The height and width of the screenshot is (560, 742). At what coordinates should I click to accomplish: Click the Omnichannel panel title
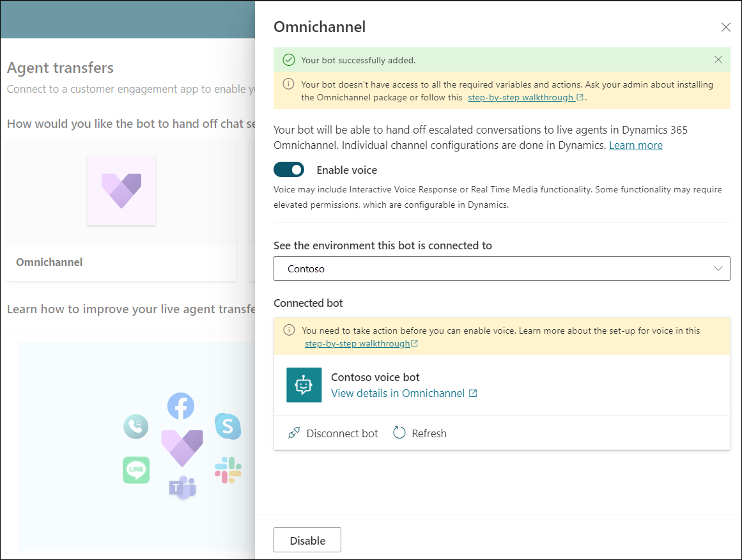pos(320,27)
